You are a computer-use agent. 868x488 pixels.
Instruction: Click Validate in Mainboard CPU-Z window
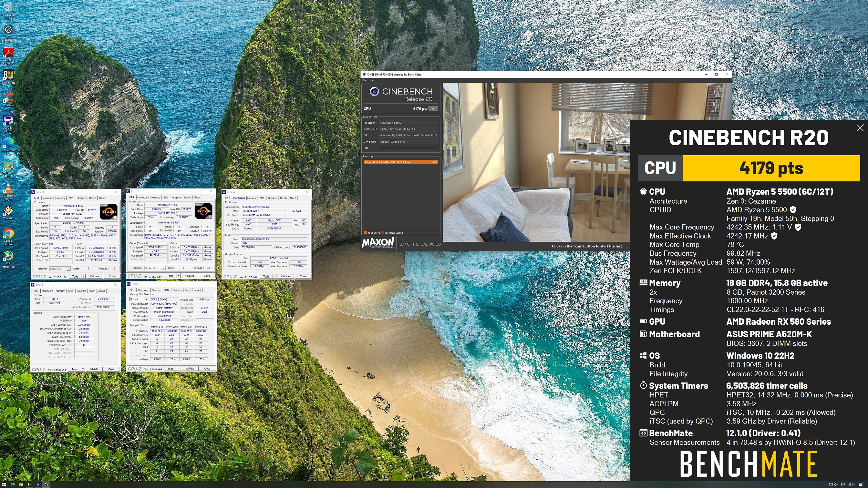click(x=285, y=277)
